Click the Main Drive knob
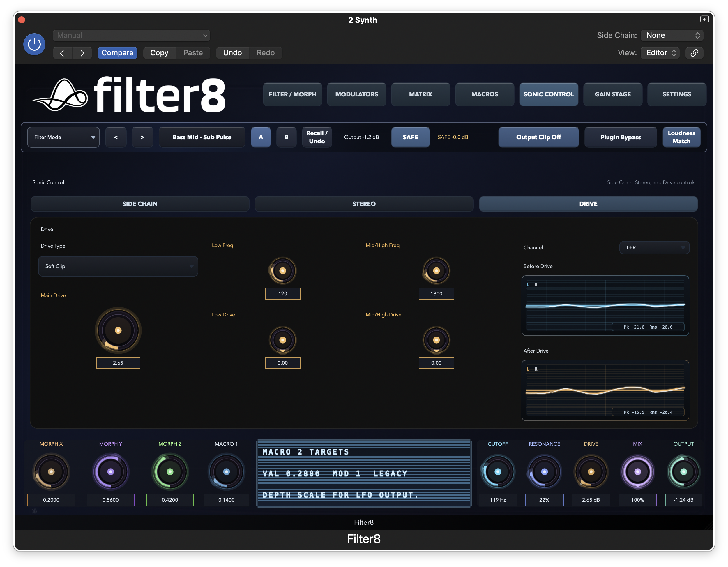The image size is (728, 567). [x=118, y=330]
